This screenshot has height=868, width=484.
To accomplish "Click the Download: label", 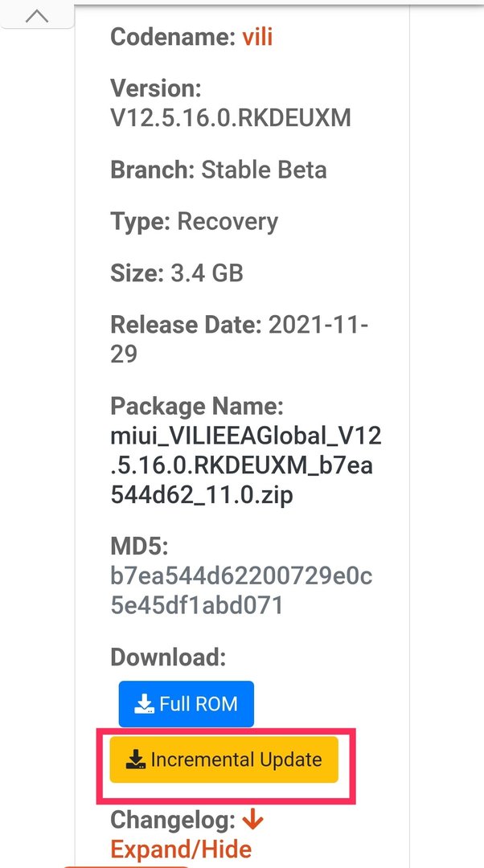I will pos(168,657).
